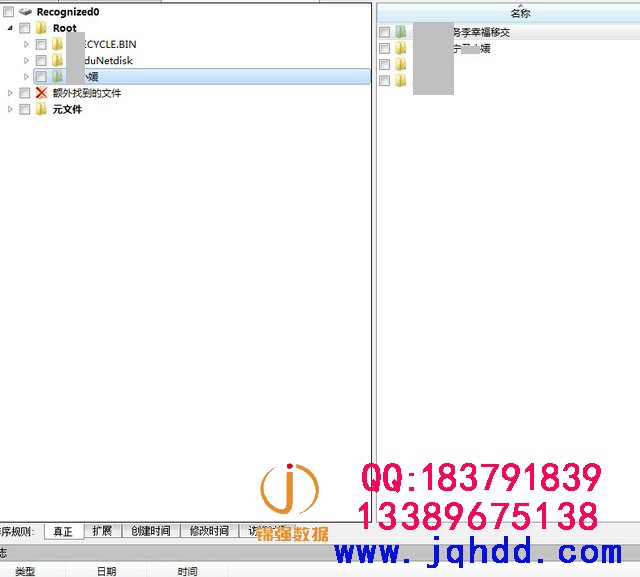Image resolution: width=640 pixels, height=577 pixels.
Task: Click green folder icon of 李幸福移交 row
Action: (x=400, y=32)
